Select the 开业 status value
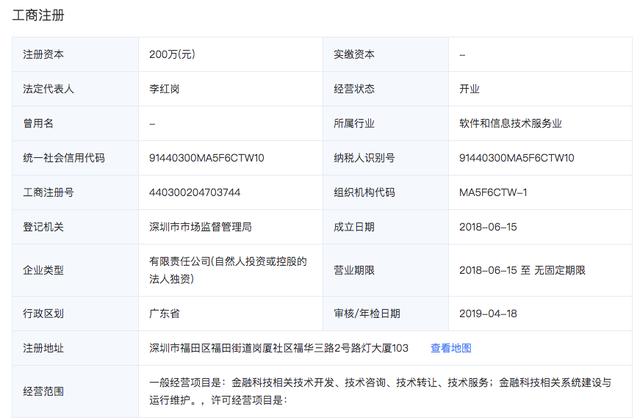This screenshot has width=640, height=420. pos(469,89)
